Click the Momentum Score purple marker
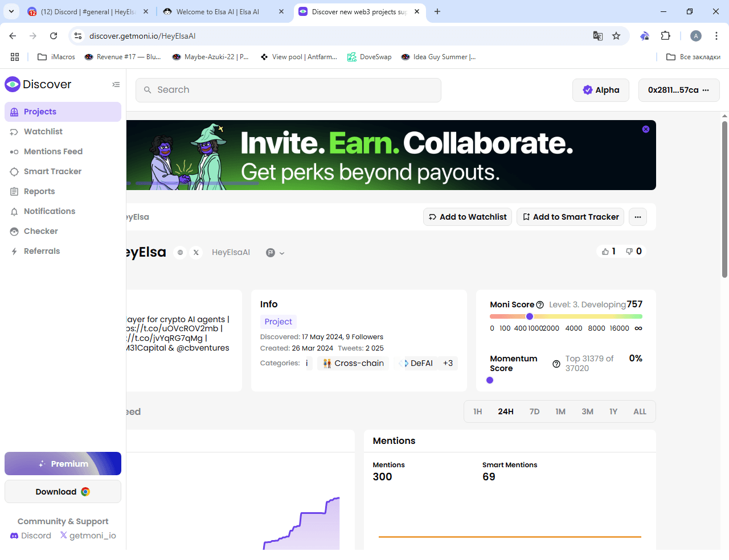The width and height of the screenshot is (729, 560). point(490,380)
